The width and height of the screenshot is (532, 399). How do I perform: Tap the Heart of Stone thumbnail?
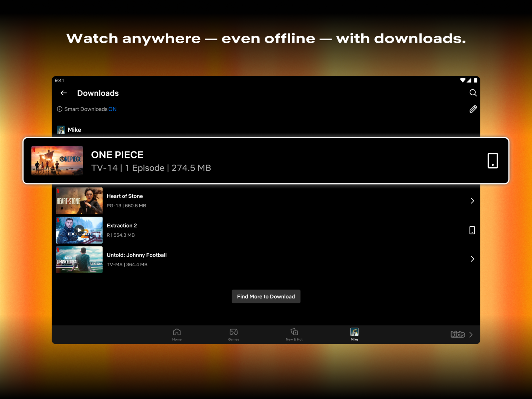(x=79, y=200)
